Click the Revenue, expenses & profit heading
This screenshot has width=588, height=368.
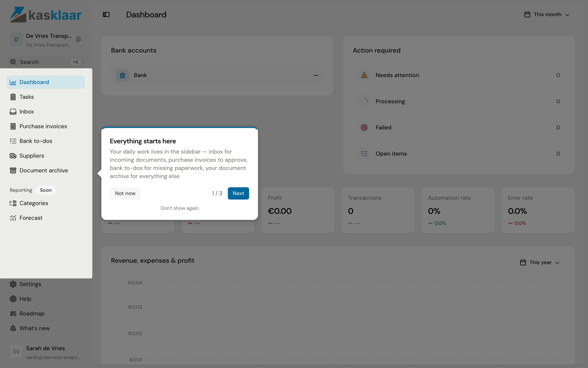[153, 261]
